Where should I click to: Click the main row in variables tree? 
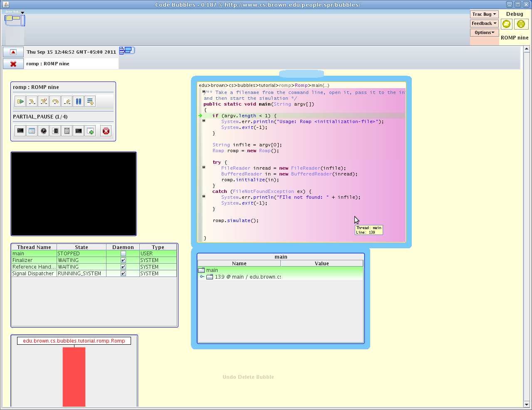click(280, 270)
